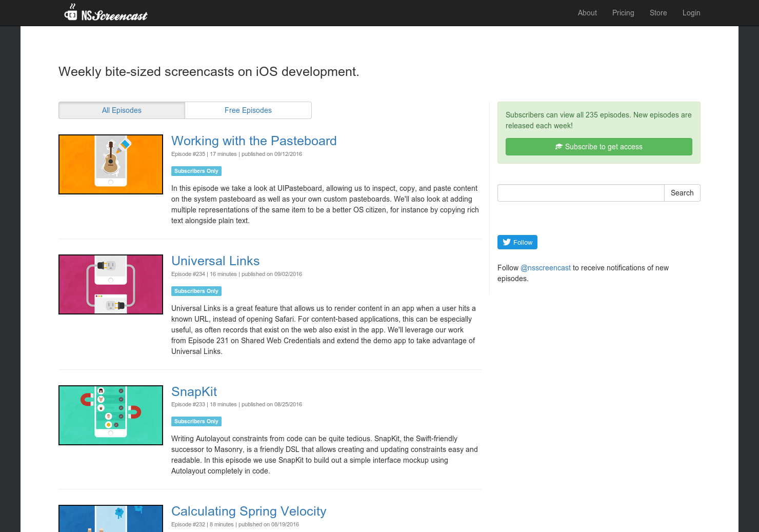
Task: Click the Universal Links episode thumbnail
Action: (x=110, y=284)
